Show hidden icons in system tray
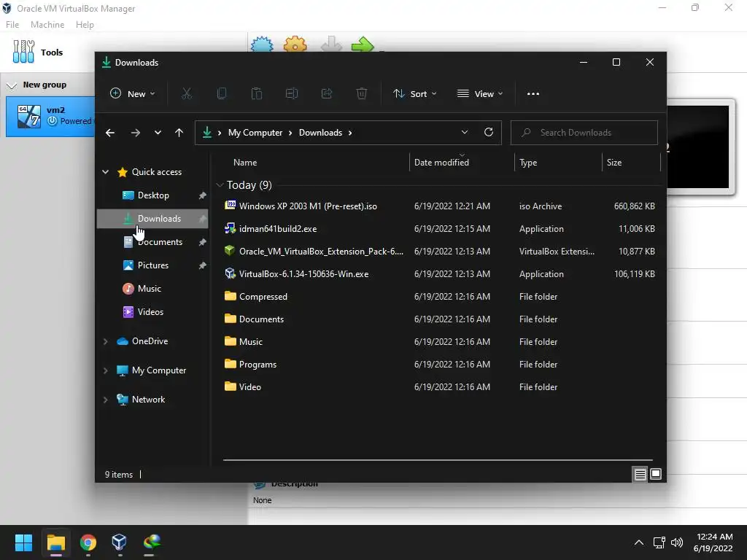747x560 pixels. pos(639,542)
